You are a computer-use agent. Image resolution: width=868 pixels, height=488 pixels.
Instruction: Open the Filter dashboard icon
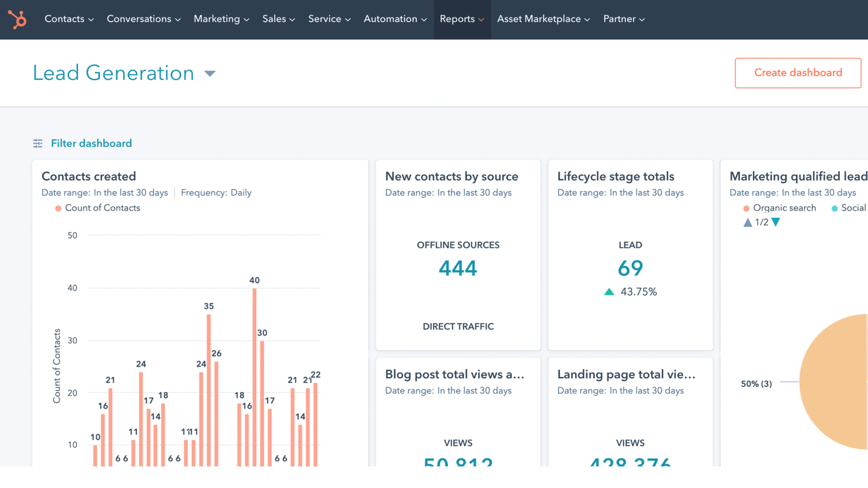pyautogui.click(x=37, y=143)
